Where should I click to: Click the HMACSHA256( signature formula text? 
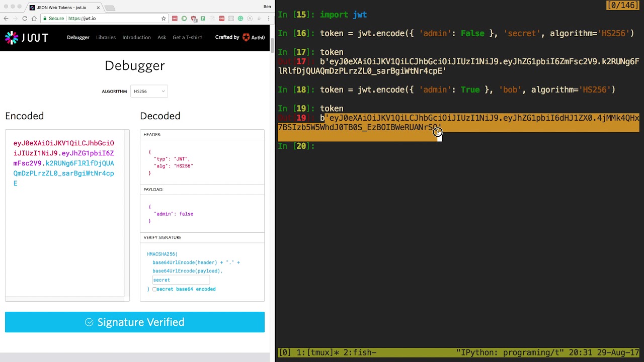tap(162, 254)
